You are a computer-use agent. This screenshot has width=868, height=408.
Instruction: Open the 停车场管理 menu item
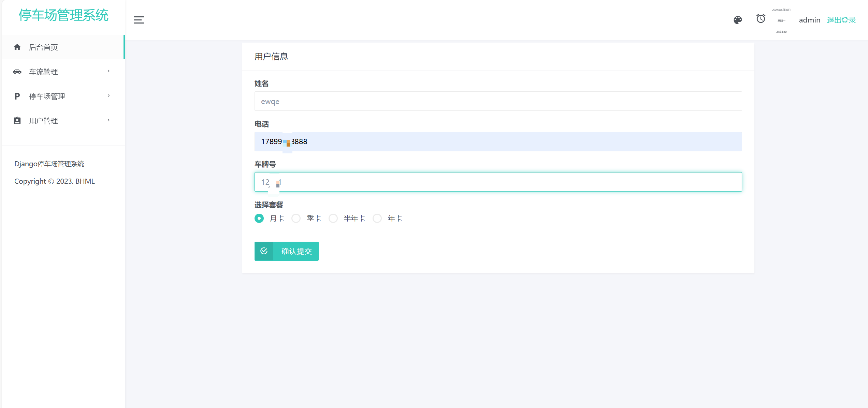[63, 96]
